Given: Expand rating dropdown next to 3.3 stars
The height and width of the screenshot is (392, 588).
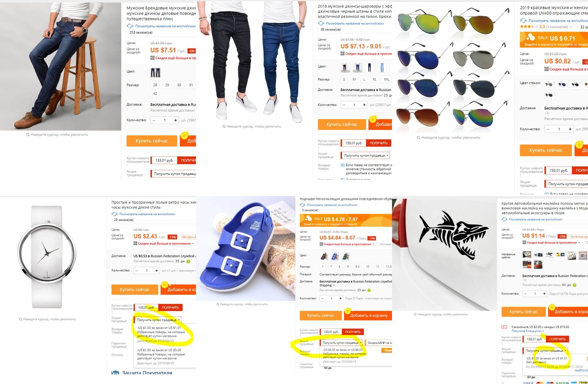Looking at the screenshot, I should (571, 27).
